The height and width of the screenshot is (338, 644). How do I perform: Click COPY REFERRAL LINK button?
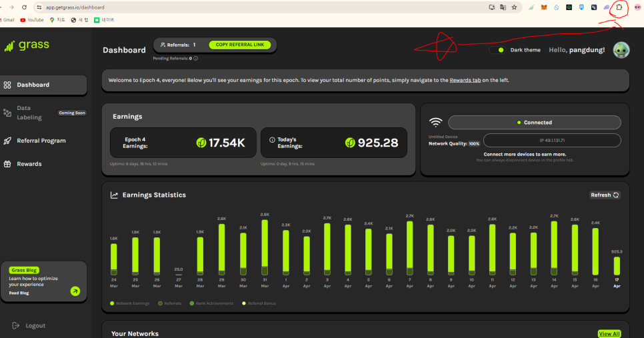[240, 45]
